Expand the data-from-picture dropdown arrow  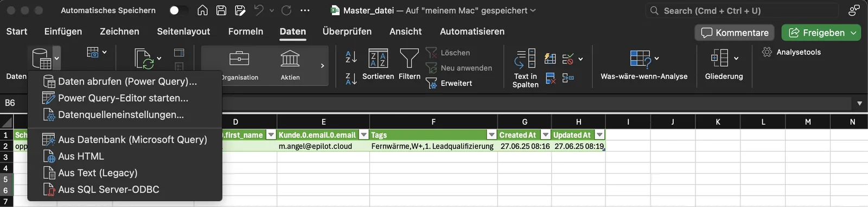tap(104, 52)
